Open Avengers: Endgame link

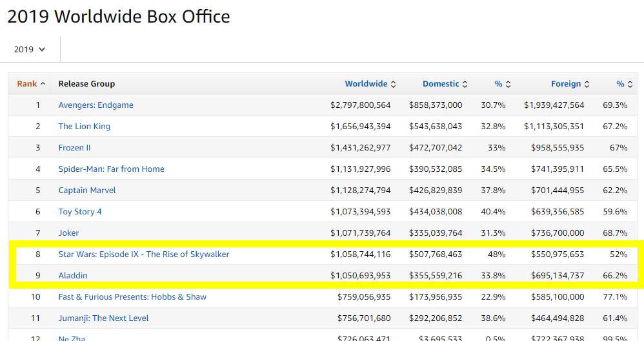click(x=96, y=105)
